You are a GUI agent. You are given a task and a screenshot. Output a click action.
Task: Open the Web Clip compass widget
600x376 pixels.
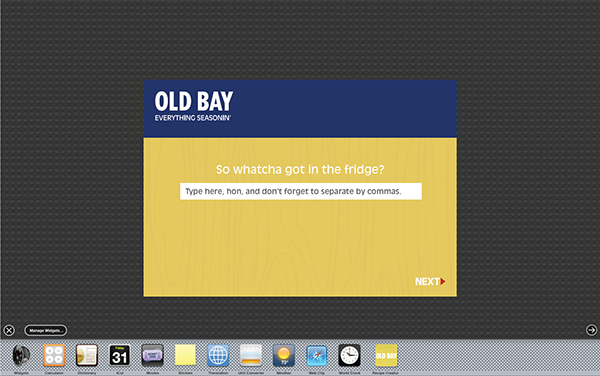(316, 355)
